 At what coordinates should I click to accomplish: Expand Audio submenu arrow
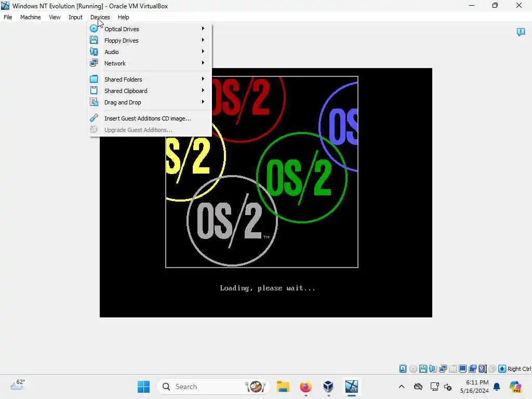(x=203, y=51)
